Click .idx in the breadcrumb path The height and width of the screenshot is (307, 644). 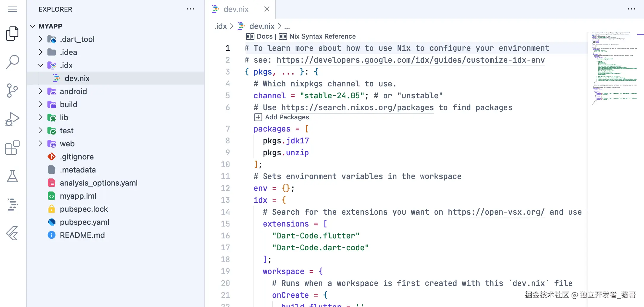click(221, 26)
